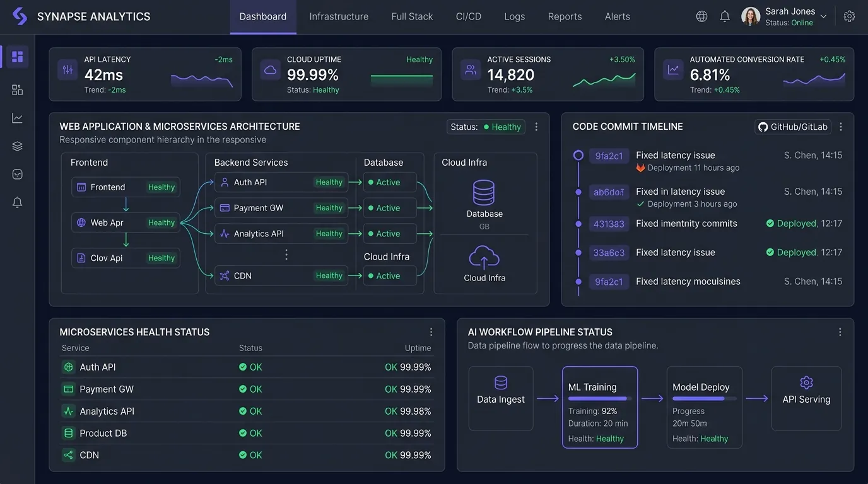Open the Microservices Health options menu
The height and width of the screenshot is (484, 868).
(431, 332)
